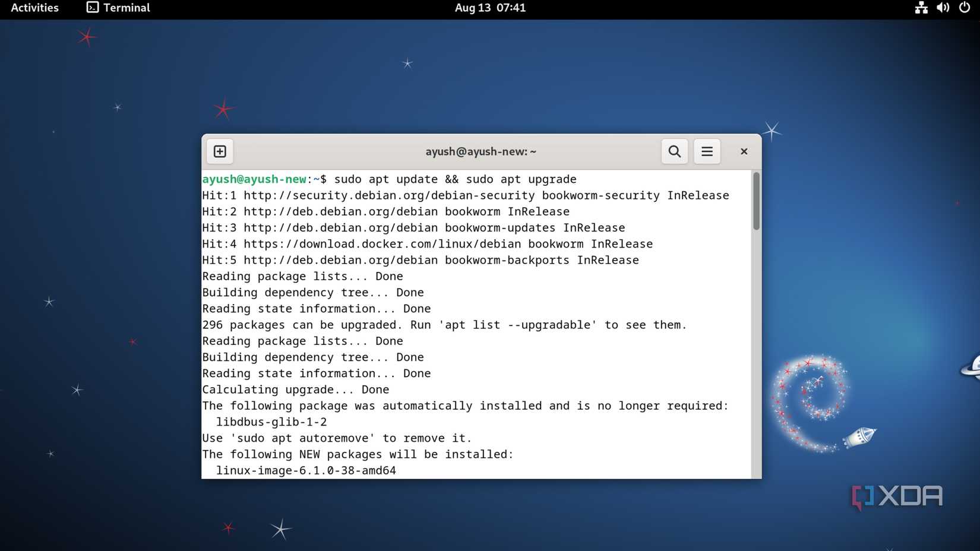Open a new terminal tab

(219, 151)
